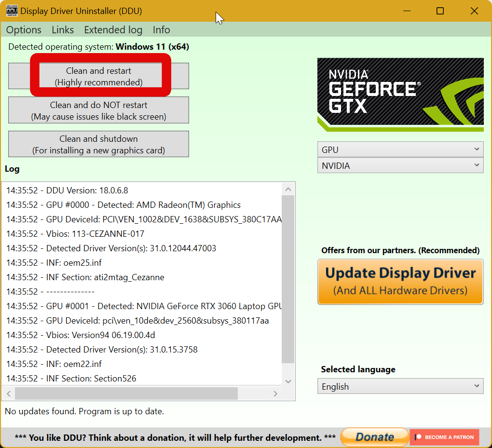Click Clean and shutdown button
The height and width of the screenshot is (448, 492).
point(98,144)
